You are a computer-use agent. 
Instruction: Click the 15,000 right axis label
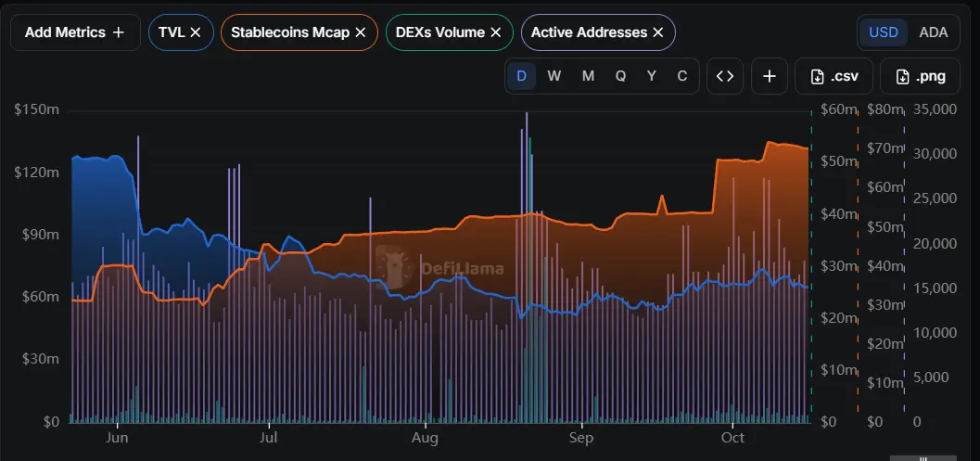coord(935,288)
